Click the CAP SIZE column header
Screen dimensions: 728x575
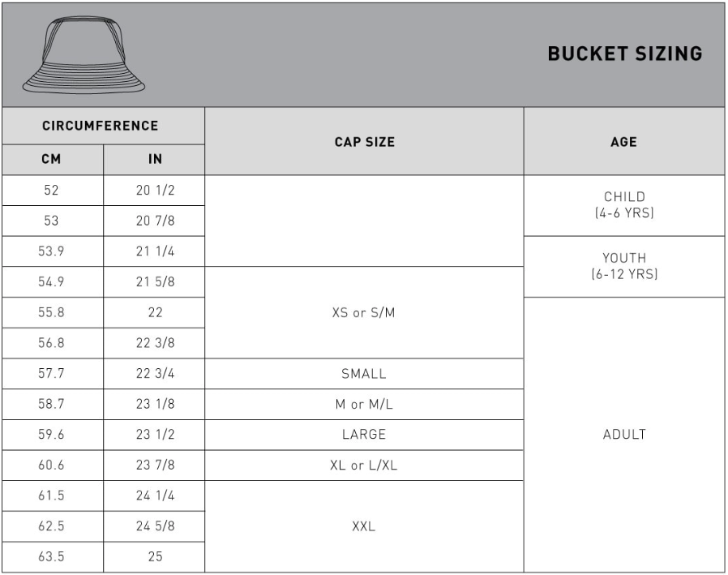tap(365, 142)
